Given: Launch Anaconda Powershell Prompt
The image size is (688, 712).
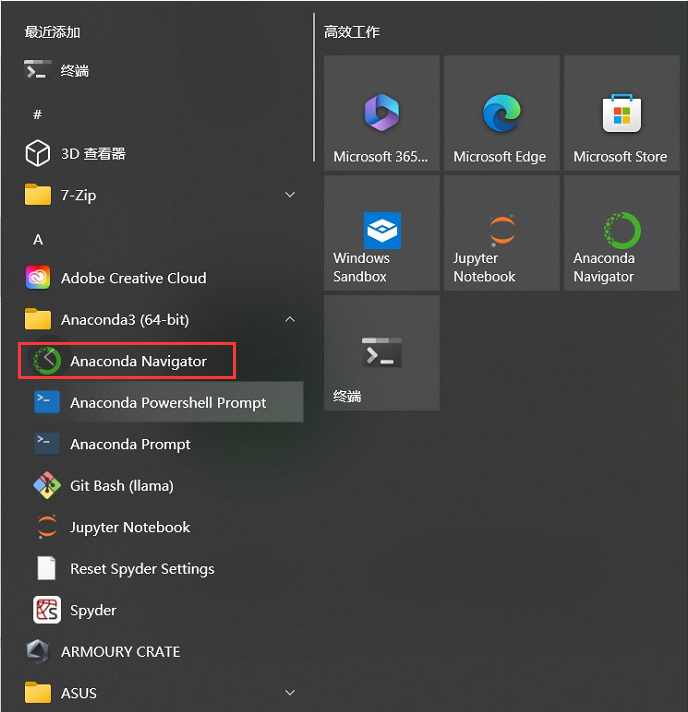Looking at the screenshot, I should [167, 402].
